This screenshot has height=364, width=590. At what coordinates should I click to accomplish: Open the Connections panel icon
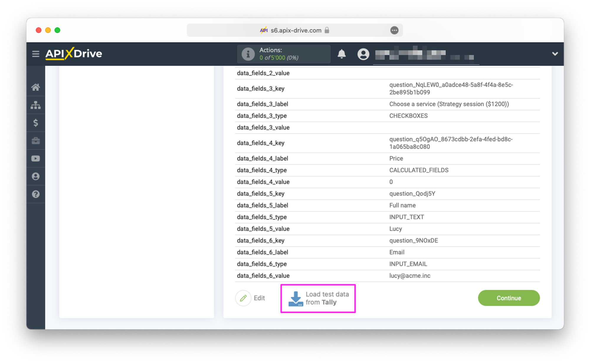[x=35, y=105]
